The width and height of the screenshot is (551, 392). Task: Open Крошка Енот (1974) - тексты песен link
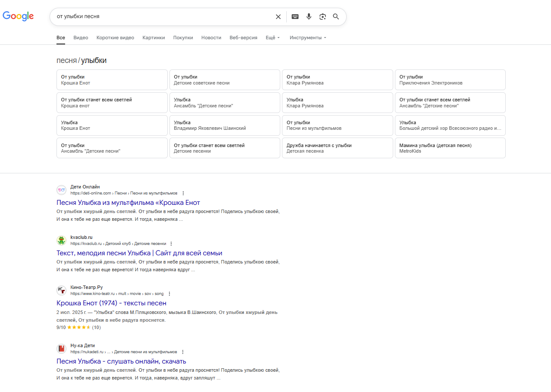[x=111, y=303]
